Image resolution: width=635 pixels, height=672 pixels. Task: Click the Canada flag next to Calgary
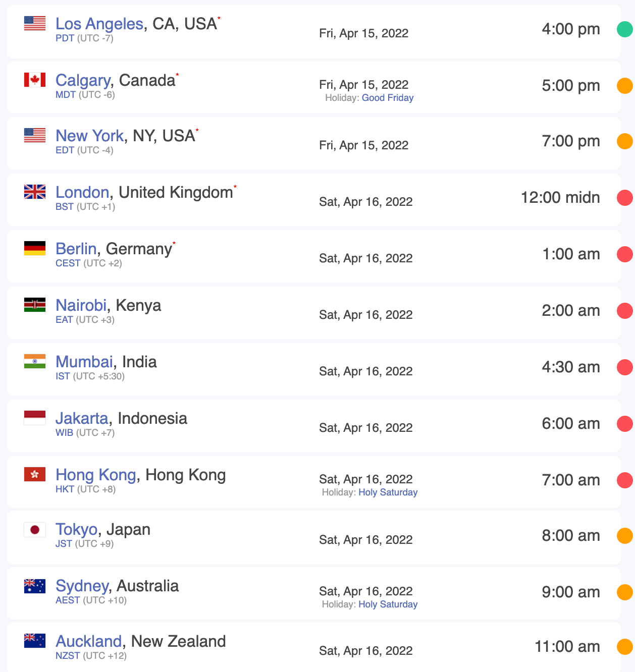[x=35, y=80]
